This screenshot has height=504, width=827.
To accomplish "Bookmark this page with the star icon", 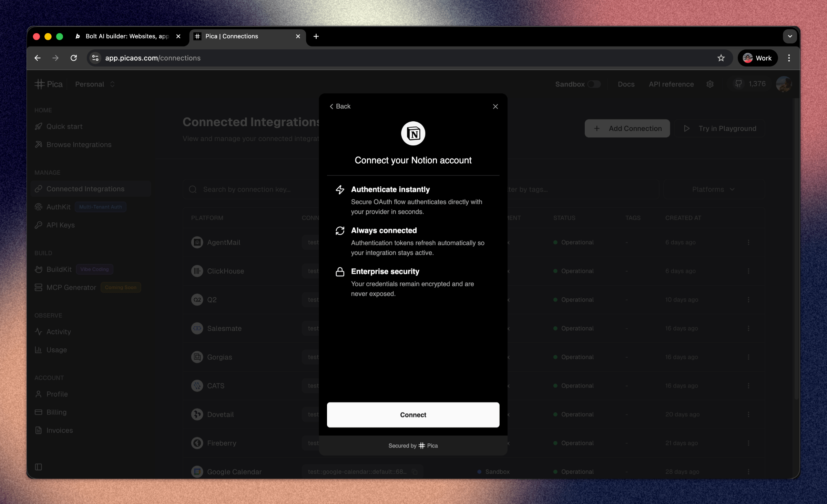I will point(721,58).
